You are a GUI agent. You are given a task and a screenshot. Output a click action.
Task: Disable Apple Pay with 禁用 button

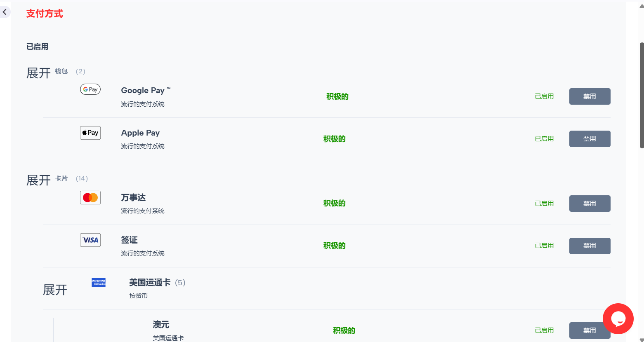point(590,139)
